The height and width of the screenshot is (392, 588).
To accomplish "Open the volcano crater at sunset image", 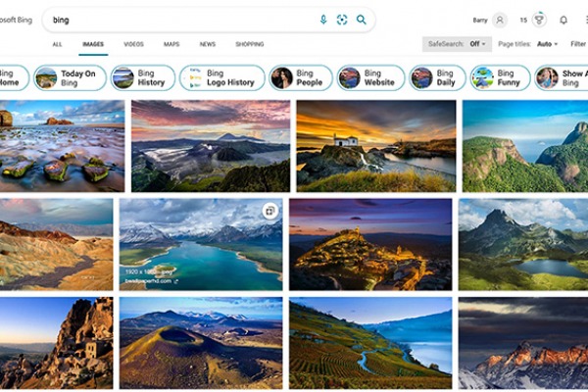I will point(211,146).
